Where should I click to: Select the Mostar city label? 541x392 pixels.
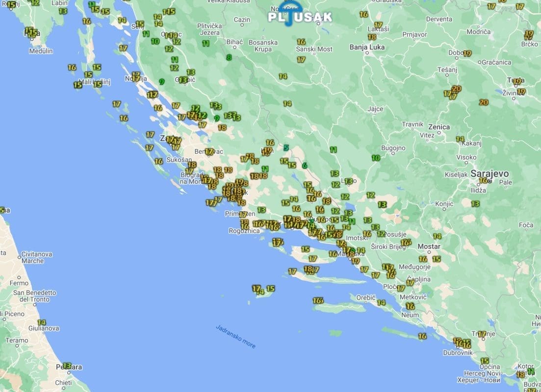[x=426, y=246]
